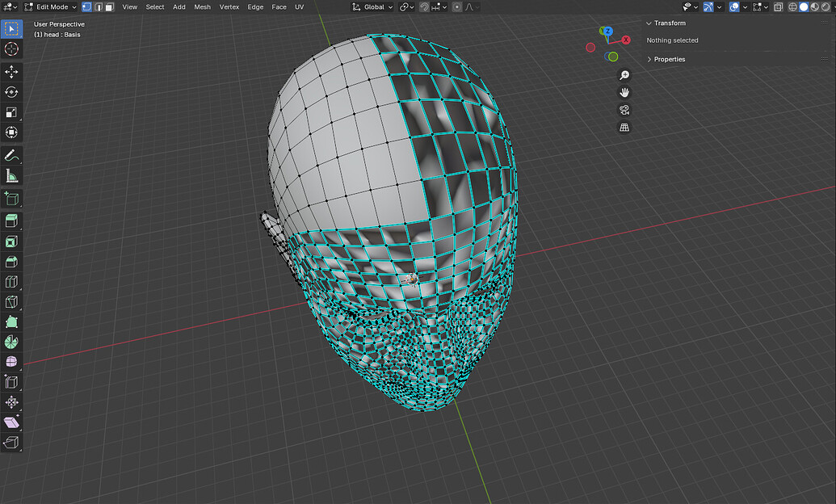The image size is (836, 504).
Task: Click the red X axis gizmo
Action: tap(626, 40)
